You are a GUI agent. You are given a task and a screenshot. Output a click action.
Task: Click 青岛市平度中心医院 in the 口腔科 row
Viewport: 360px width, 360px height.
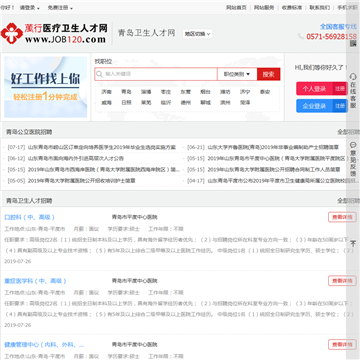(134, 217)
